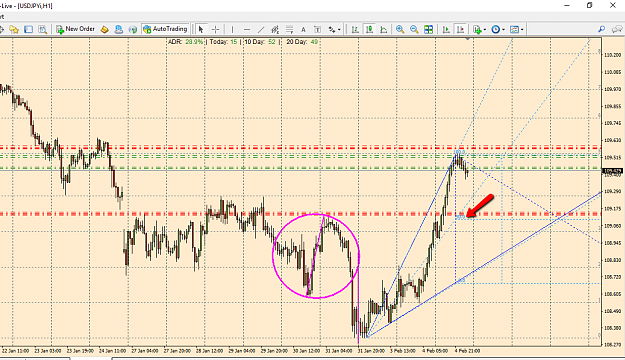Toggle the Terminal panel icon
The width and height of the screenshot is (625, 360).
click(28, 30)
